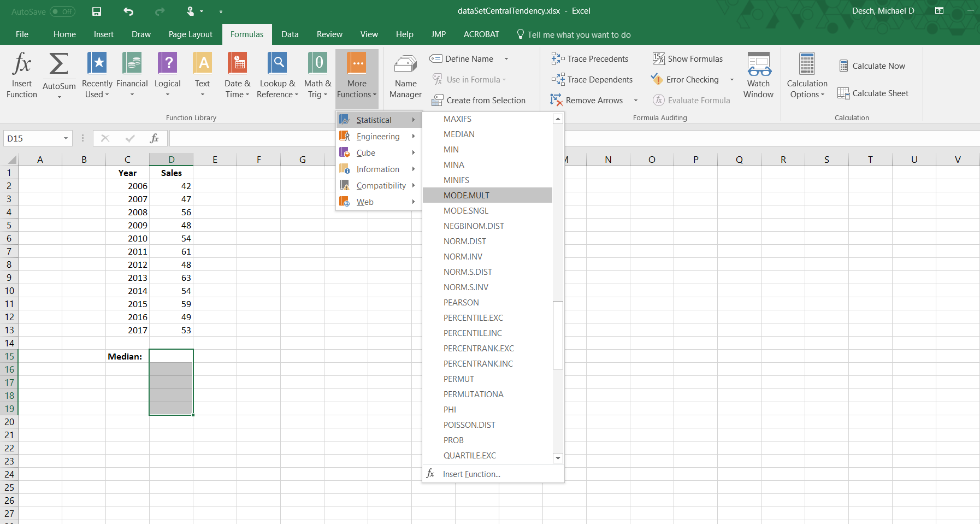Image resolution: width=980 pixels, height=524 pixels.
Task: Click the Undo arrow icon
Action: (128, 11)
